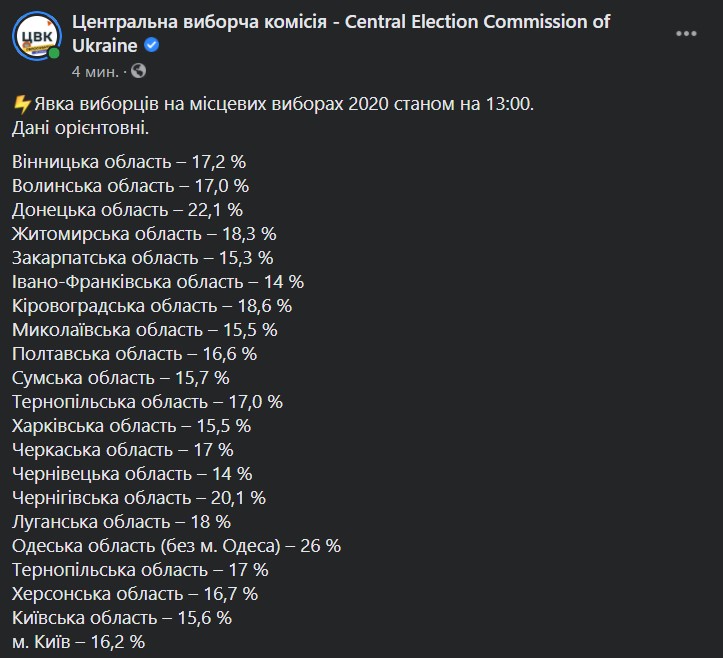Click the Одеська область (без м. Одеса) line
This screenshot has width=723, height=658.
click(177, 545)
